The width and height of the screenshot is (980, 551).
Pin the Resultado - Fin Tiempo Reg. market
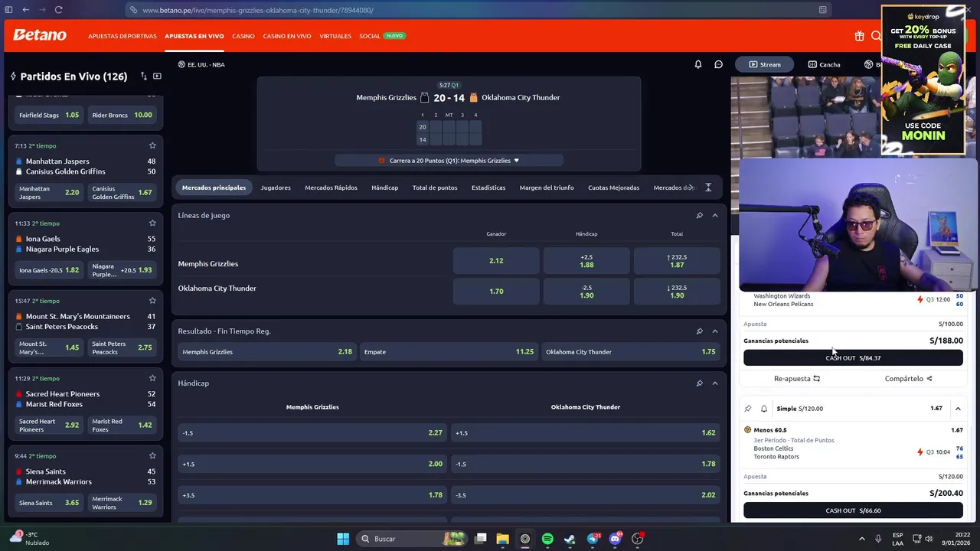point(699,331)
